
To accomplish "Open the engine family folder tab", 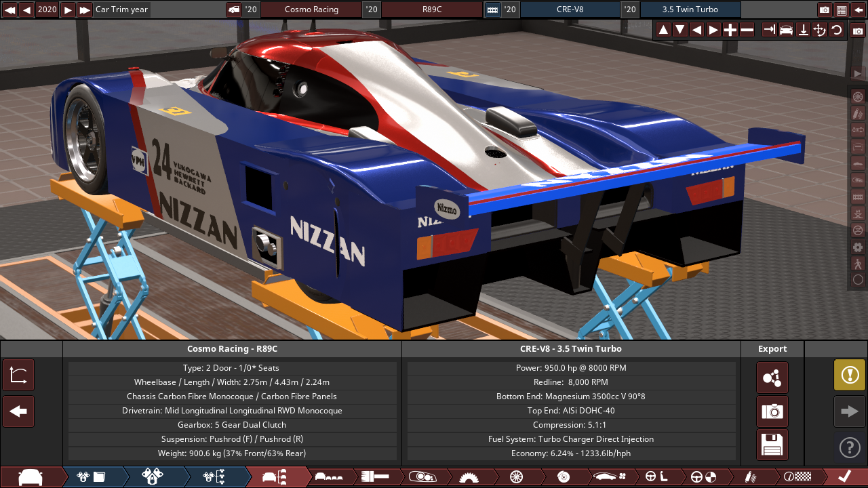I will pos(92,477).
